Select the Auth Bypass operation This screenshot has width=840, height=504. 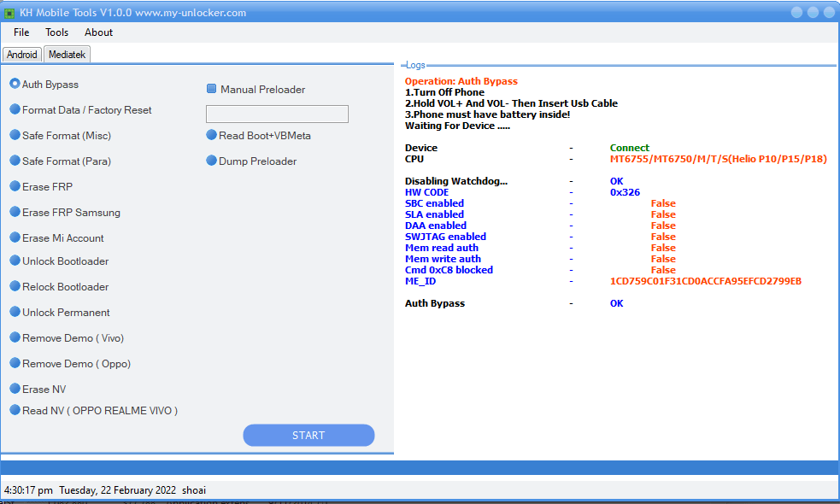15,85
